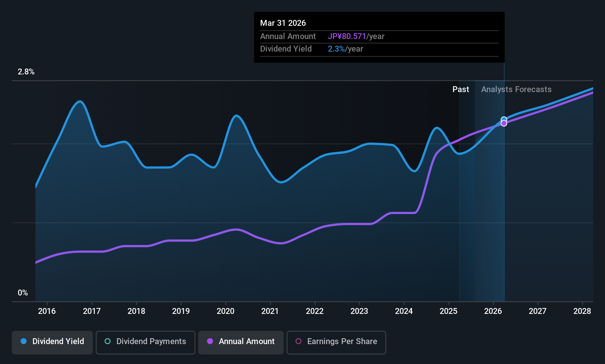Show the Earnings Per Share series
This screenshot has width=605, height=364.
click(336, 342)
